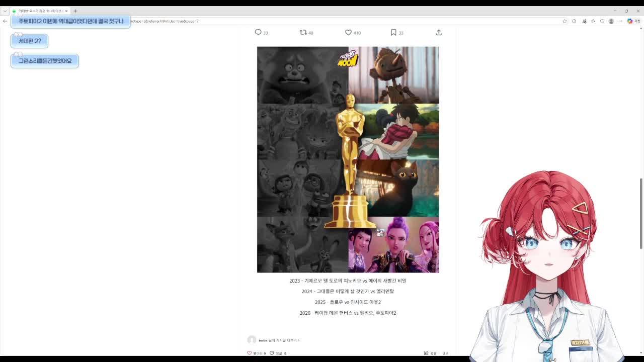The image size is (644, 362).
Task: Toggle the bookmark icon showing 33 saves
Action: pos(393,32)
